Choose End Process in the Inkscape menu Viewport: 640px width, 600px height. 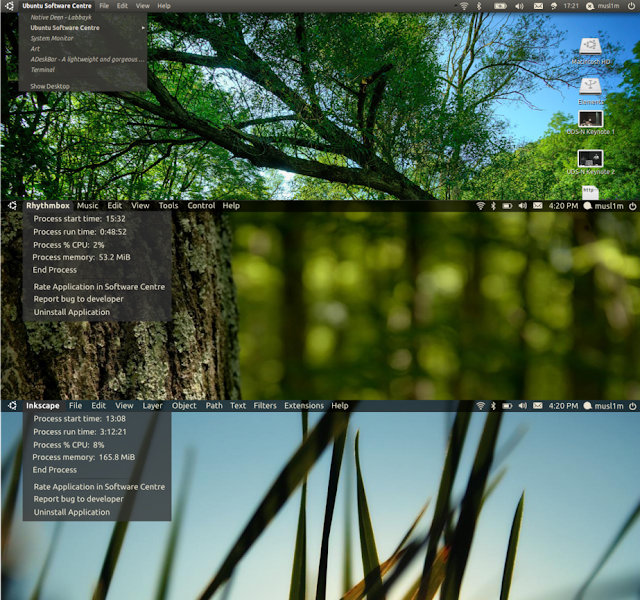55,470
